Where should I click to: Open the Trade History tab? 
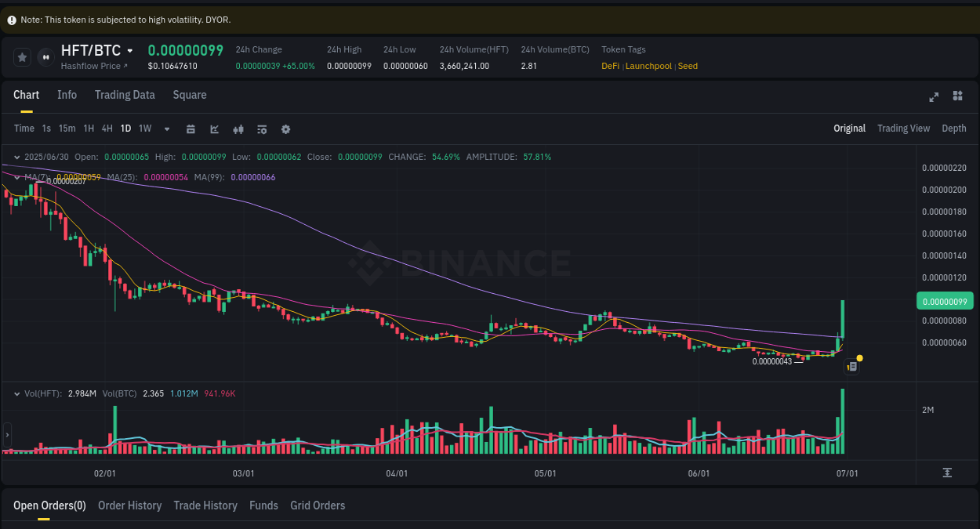click(205, 505)
